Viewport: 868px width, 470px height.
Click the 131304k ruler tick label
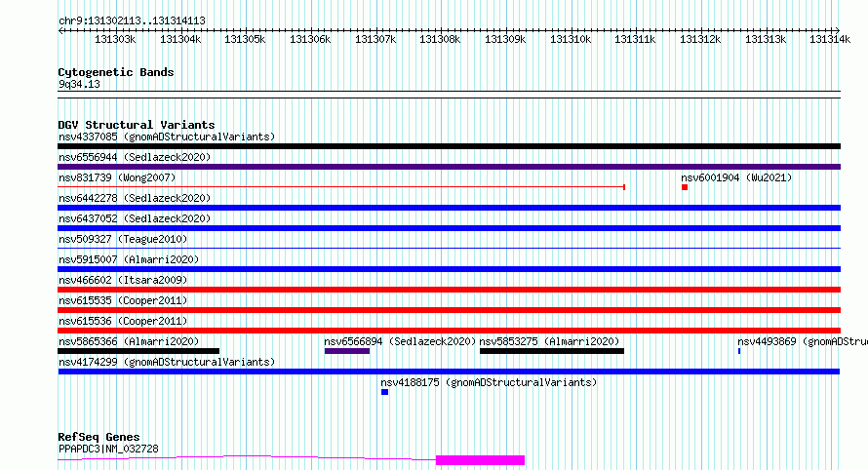click(x=180, y=39)
